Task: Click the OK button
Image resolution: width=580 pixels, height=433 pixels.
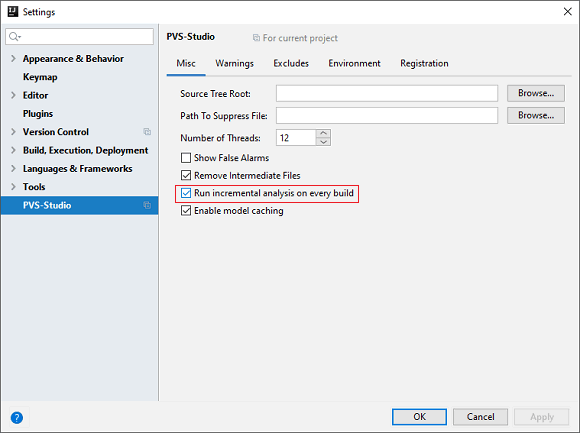Action: click(x=419, y=417)
